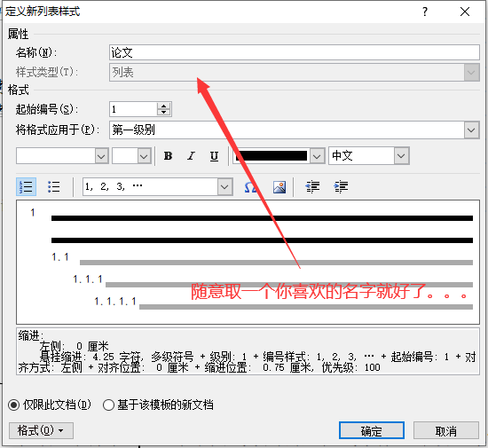Open the Omega symbol picker
This screenshot has height=448, width=488.
(x=250, y=187)
